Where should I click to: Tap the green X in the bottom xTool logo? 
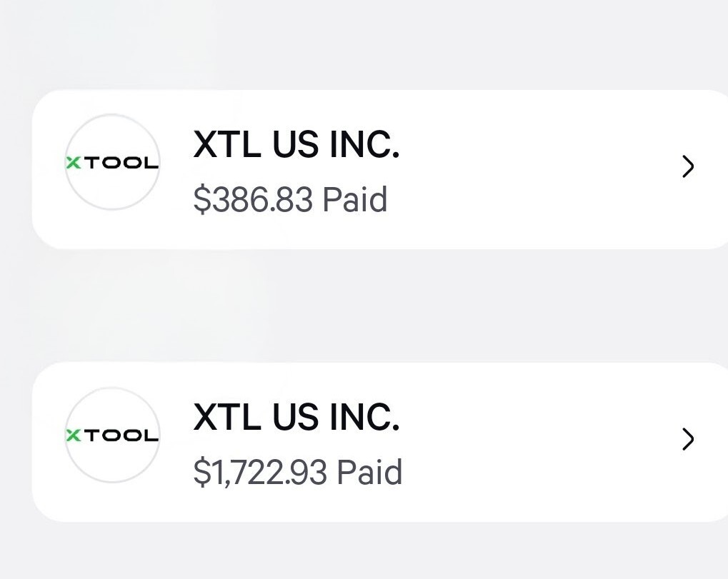tap(72, 435)
